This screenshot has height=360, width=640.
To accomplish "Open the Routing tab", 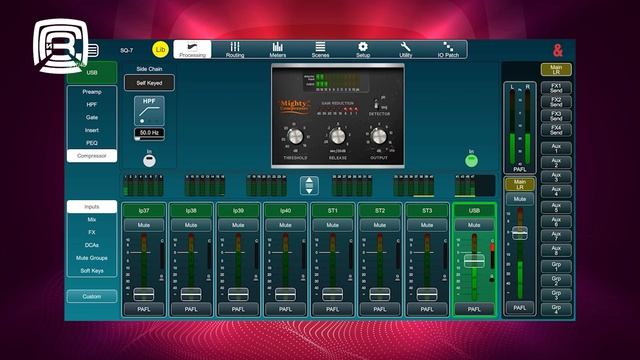I will coord(235,49).
